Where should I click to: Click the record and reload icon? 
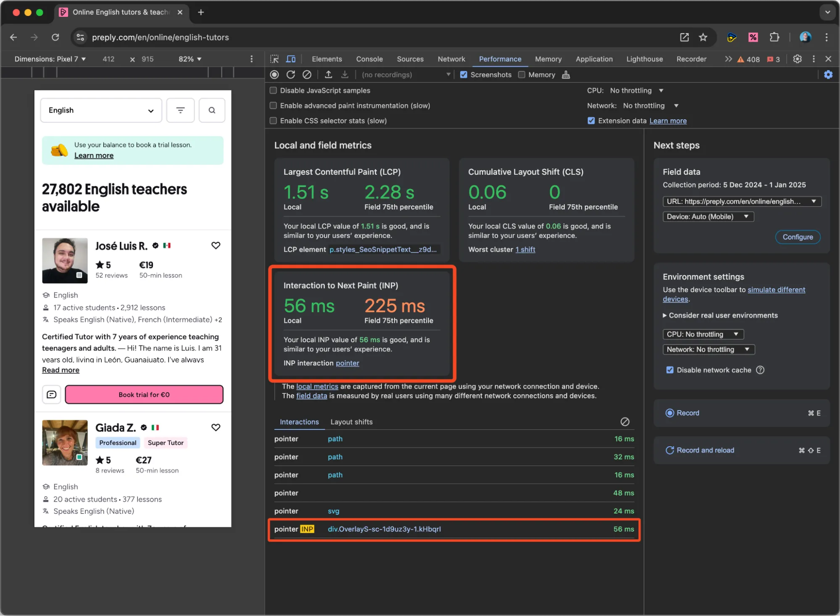coord(291,75)
